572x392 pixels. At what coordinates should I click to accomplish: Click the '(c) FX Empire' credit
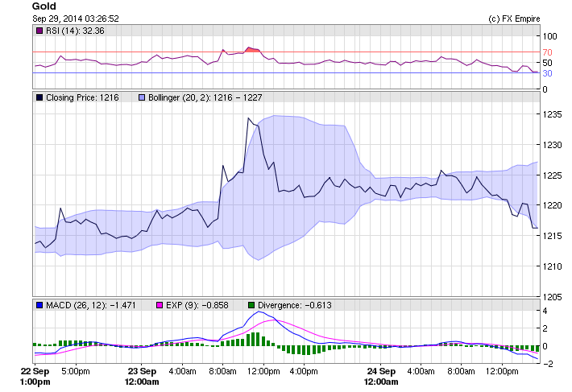coord(514,19)
